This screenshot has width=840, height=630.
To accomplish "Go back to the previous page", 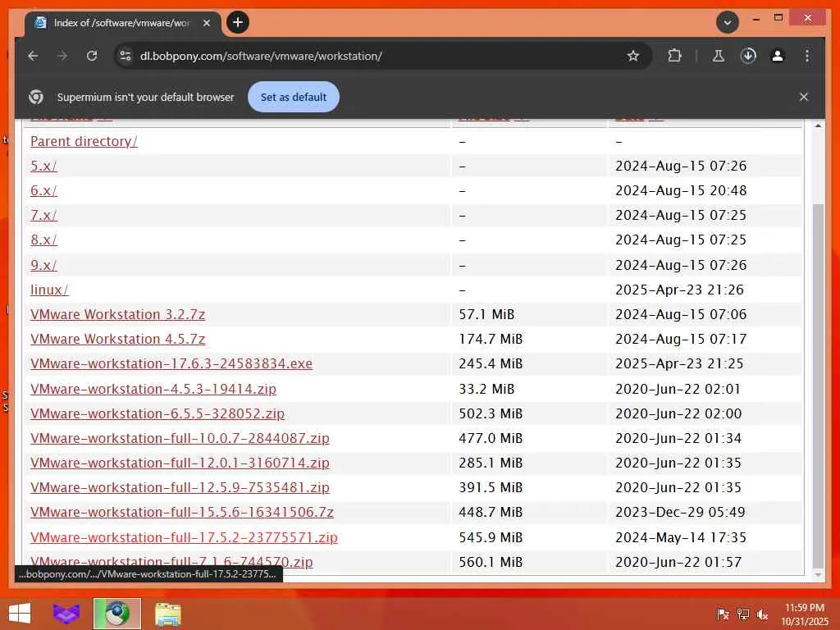I will [x=33, y=56].
